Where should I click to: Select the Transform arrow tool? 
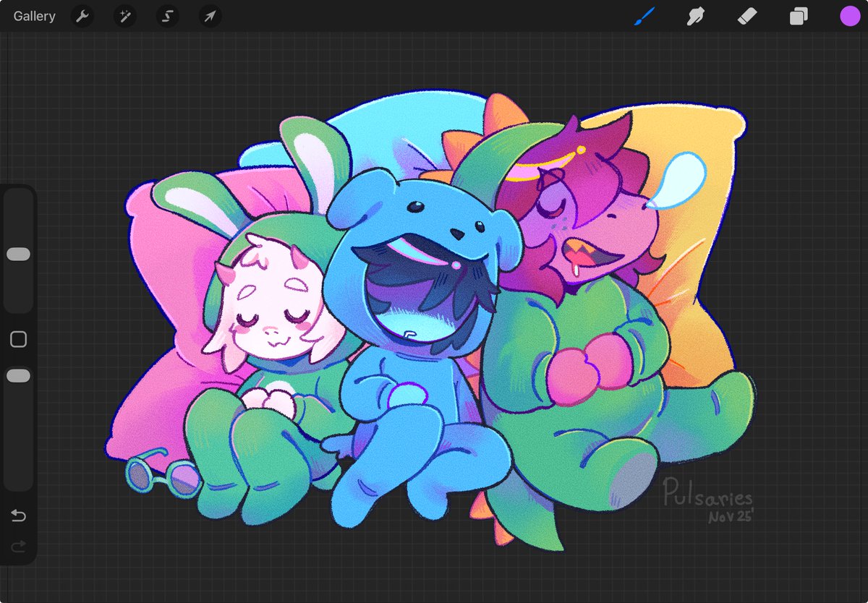point(209,16)
